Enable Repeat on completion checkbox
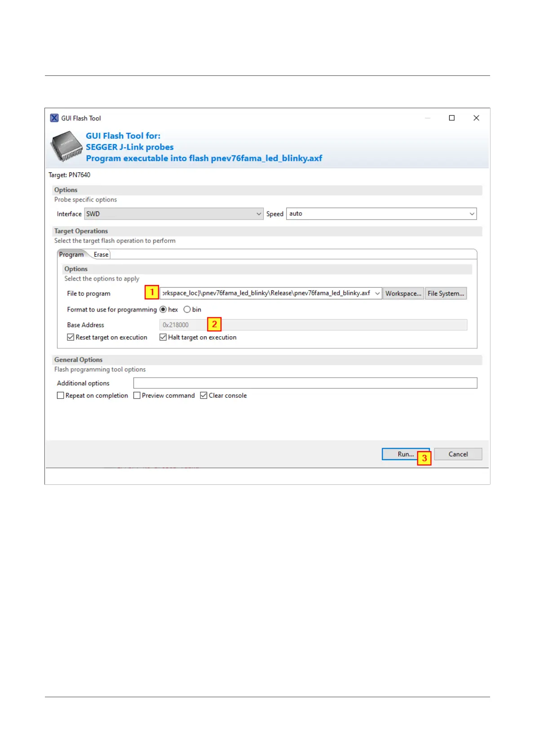Viewport: 535px width, 756px height. 61,396
